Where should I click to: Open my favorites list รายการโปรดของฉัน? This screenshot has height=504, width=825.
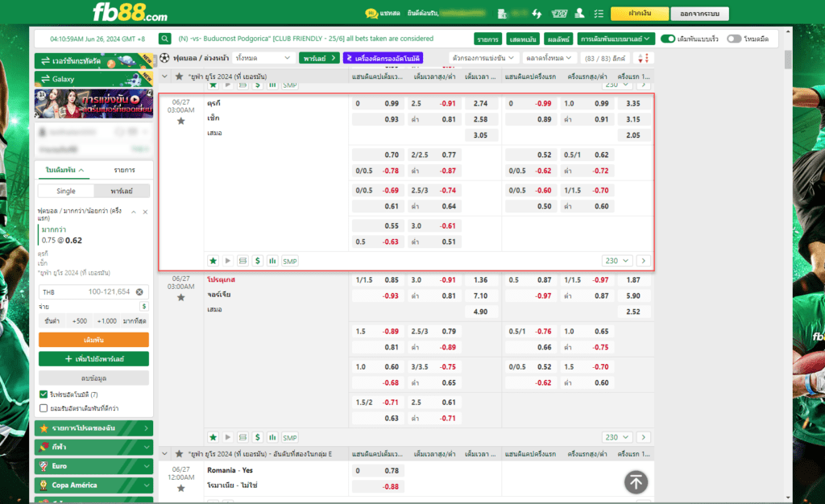tap(93, 428)
